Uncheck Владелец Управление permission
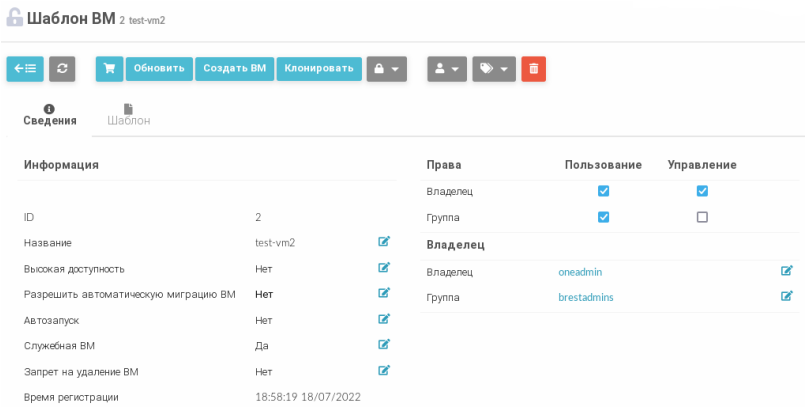808x409 pixels. 702,191
